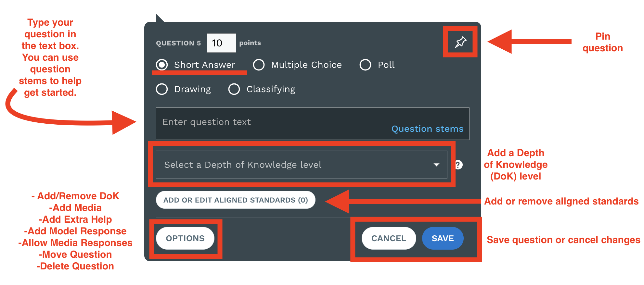Open Add or Edit Aligned Standards

pyautogui.click(x=236, y=200)
